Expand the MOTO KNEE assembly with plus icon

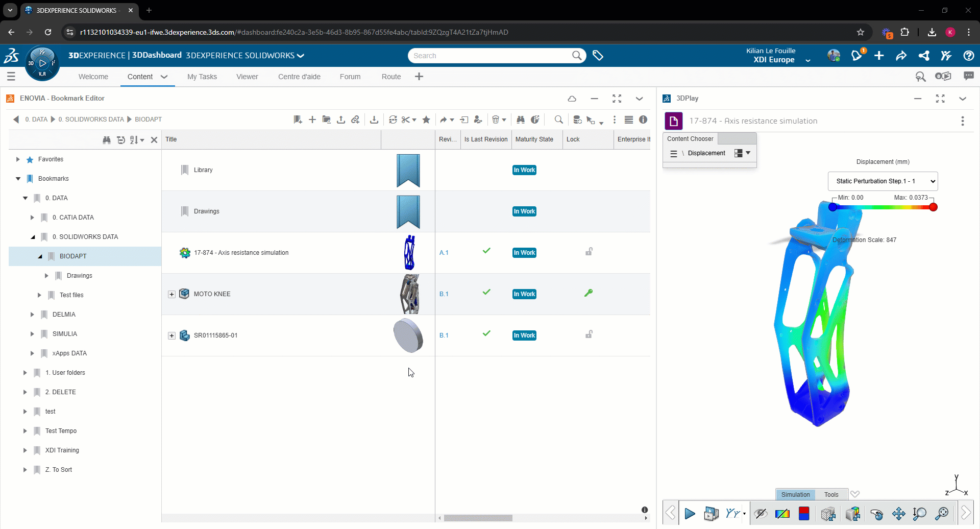171,294
